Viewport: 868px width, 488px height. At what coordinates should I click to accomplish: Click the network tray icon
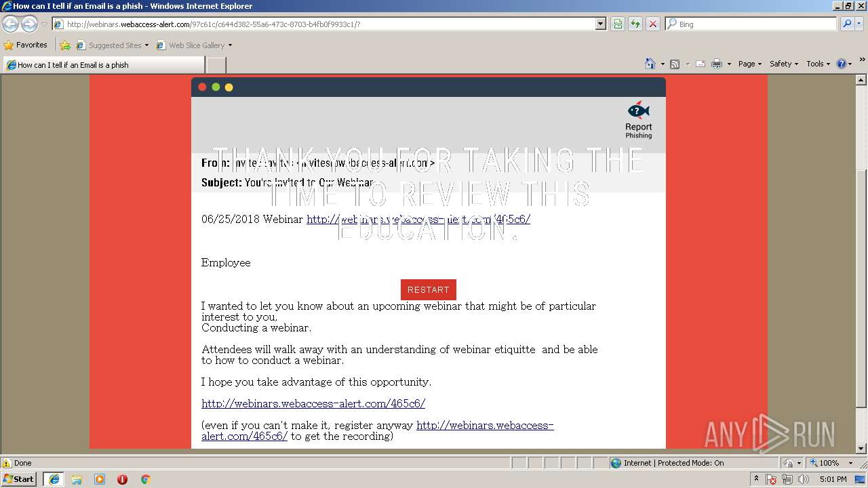click(x=787, y=479)
